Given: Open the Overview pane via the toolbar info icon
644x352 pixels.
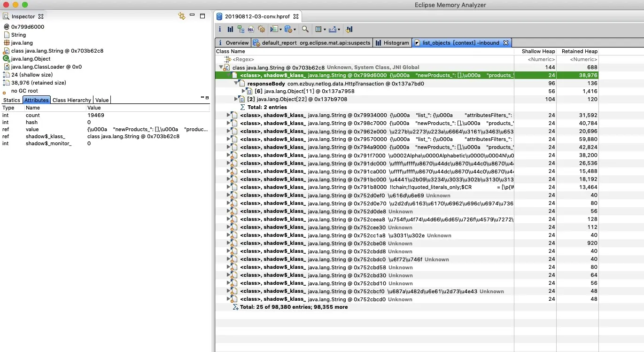Looking at the screenshot, I should (x=220, y=29).
